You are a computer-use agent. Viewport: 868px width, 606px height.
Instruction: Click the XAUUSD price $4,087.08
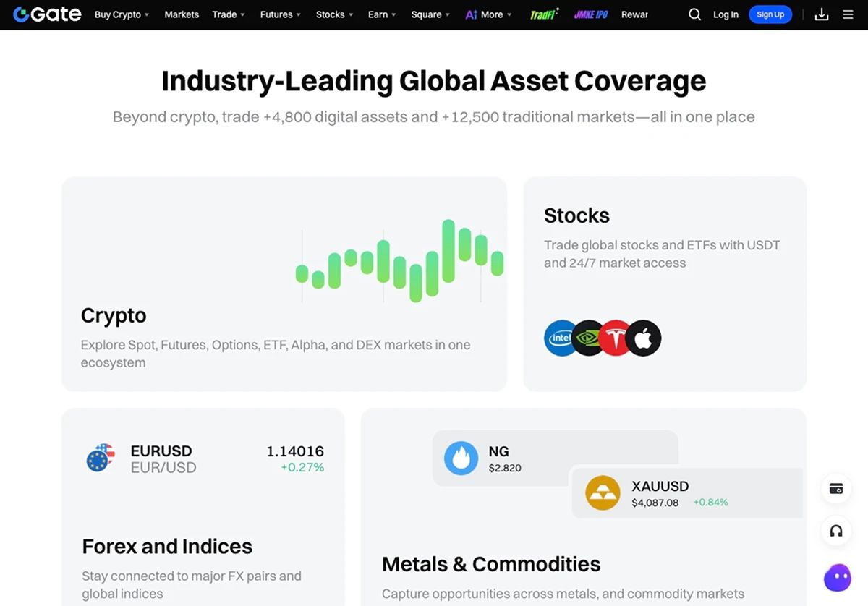(655, 503)
